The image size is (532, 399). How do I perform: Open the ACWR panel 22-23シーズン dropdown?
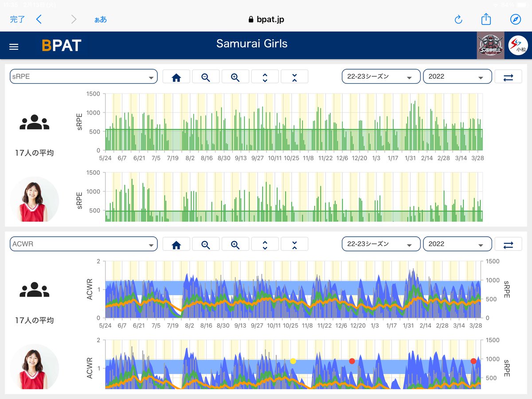tap(381, 244)
